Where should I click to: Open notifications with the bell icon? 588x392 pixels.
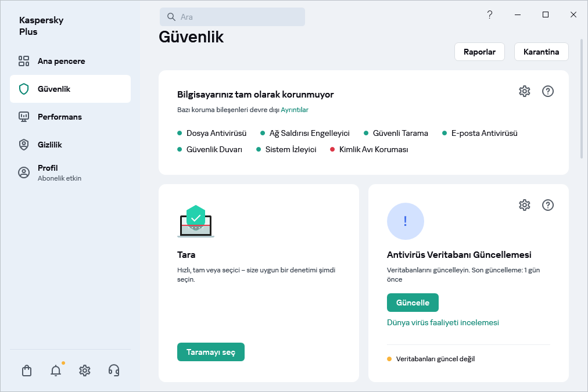55,370
